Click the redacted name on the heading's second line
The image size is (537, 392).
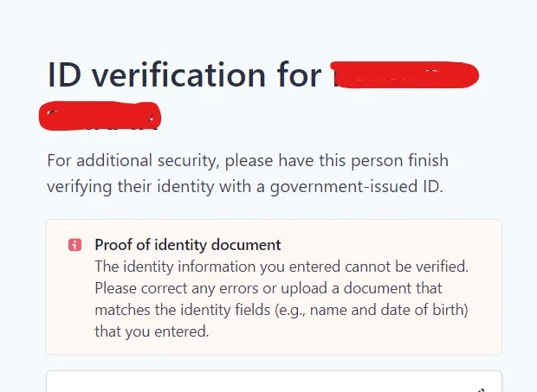(100, 115)
